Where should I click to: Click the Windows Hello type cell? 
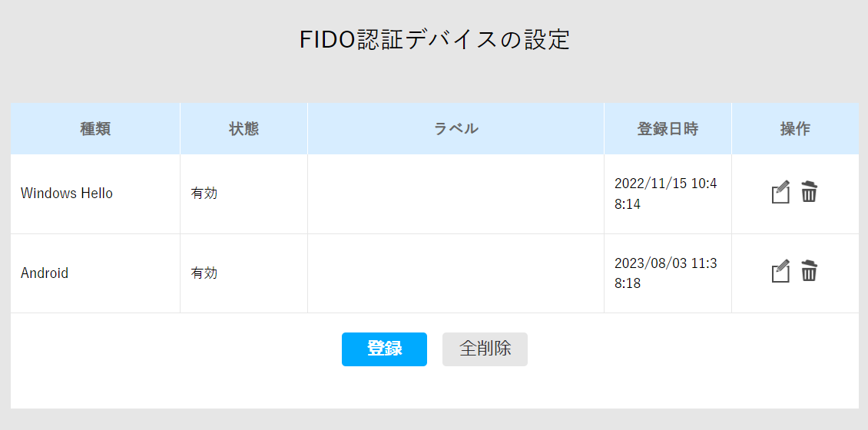tap(95, 193)
